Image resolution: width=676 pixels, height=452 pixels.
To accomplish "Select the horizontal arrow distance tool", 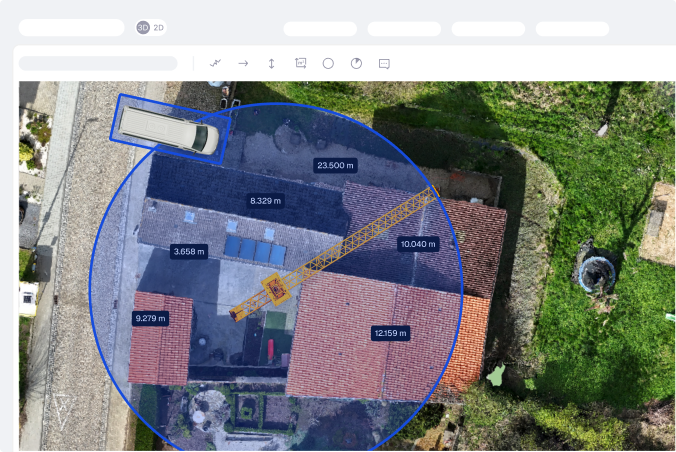I will pyautogui.click(x=243, y=63).
